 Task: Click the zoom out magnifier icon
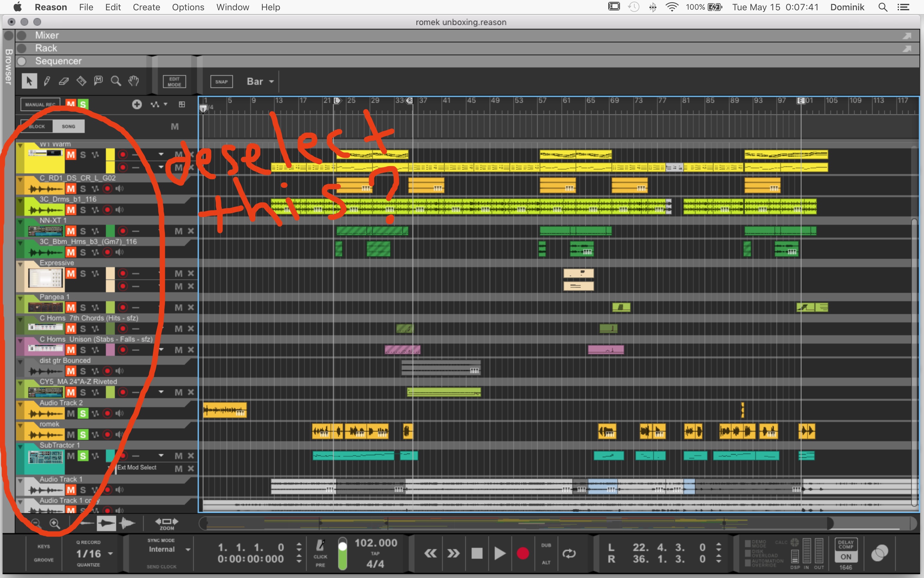pyautogui.click(x=36, y=523)
